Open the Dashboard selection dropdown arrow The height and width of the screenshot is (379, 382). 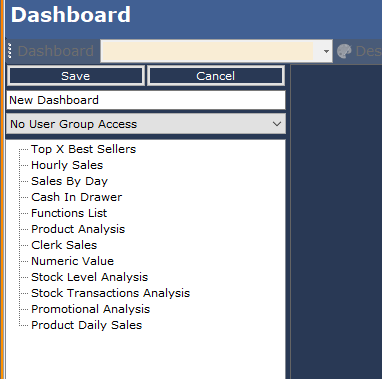coord(326,51)
